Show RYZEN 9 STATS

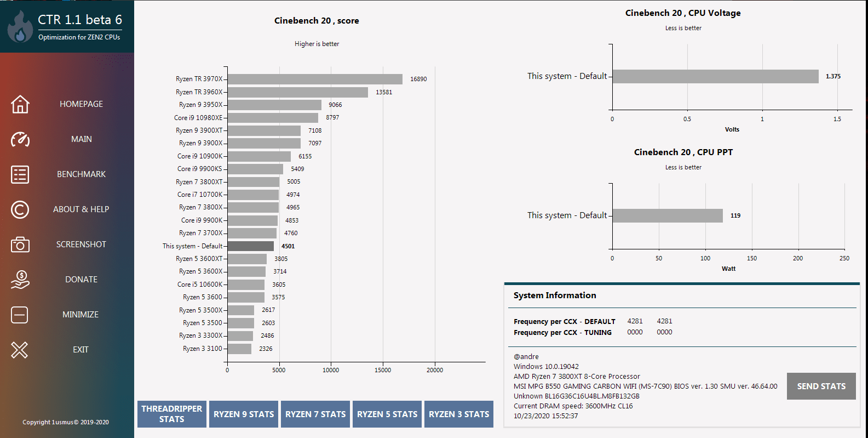244,414
